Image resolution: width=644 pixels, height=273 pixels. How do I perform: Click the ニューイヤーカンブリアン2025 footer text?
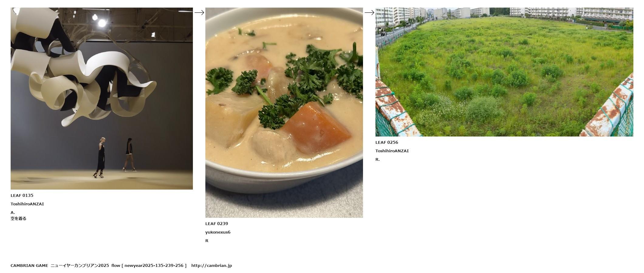point(80,265)
